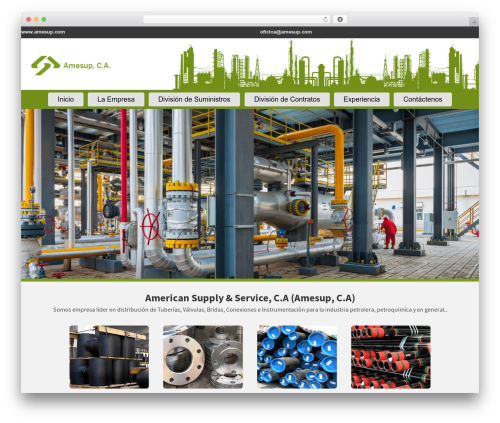Open the steel flanges thumbnail

[203, 357]
